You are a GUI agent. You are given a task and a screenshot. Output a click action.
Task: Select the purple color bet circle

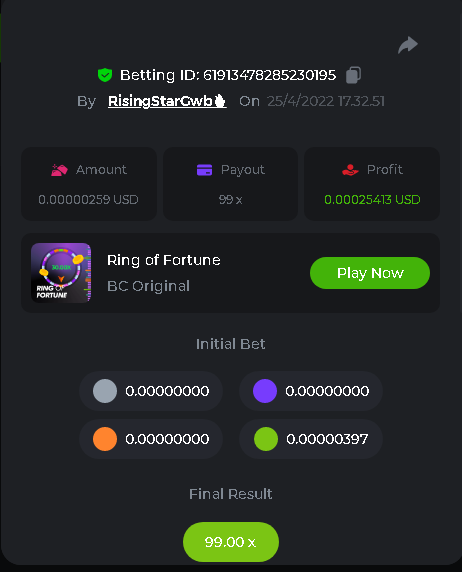pyautogui.click(x=265, y=391)
